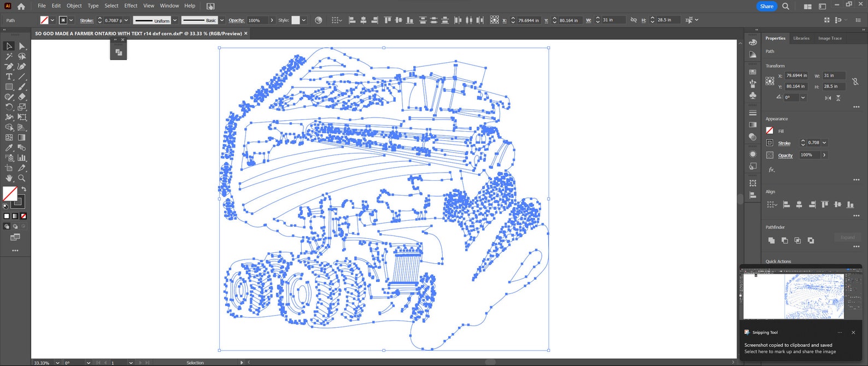Select the Rotate tool
Image resolution: width=868 pixels, height=366 pixels.
tap(9, 107)
